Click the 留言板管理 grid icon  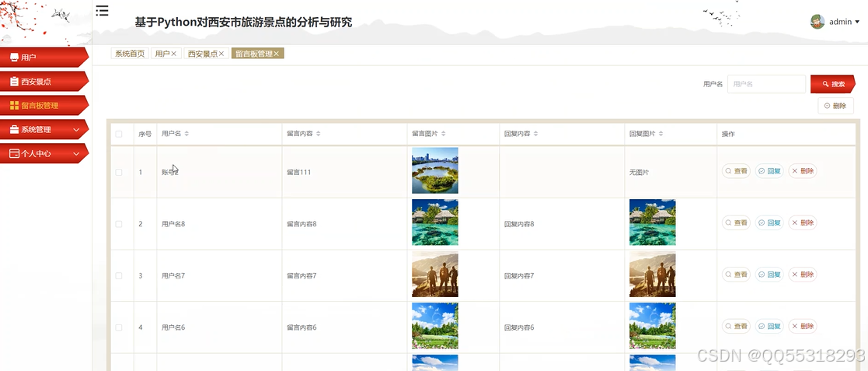pos(15,105)
